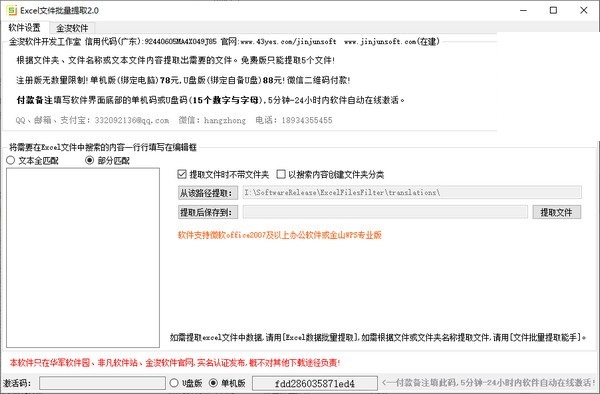Click the source path field showing translations folder
The width and height of the screenshot is (600, 394).
click(x=412, y=192)
